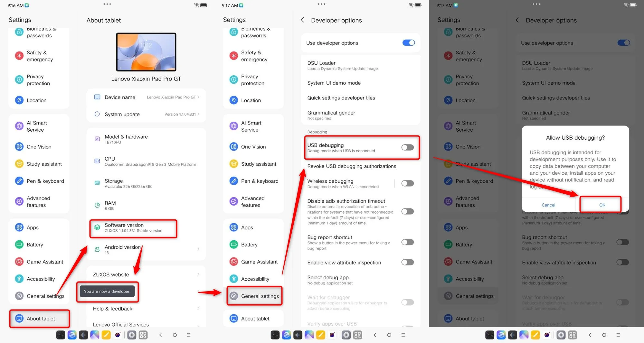Viewport: 644px width, 343px height.
Task: Turn on the Wireless debugging toggle
Action: pyautogui.click(x=407, y=183)
